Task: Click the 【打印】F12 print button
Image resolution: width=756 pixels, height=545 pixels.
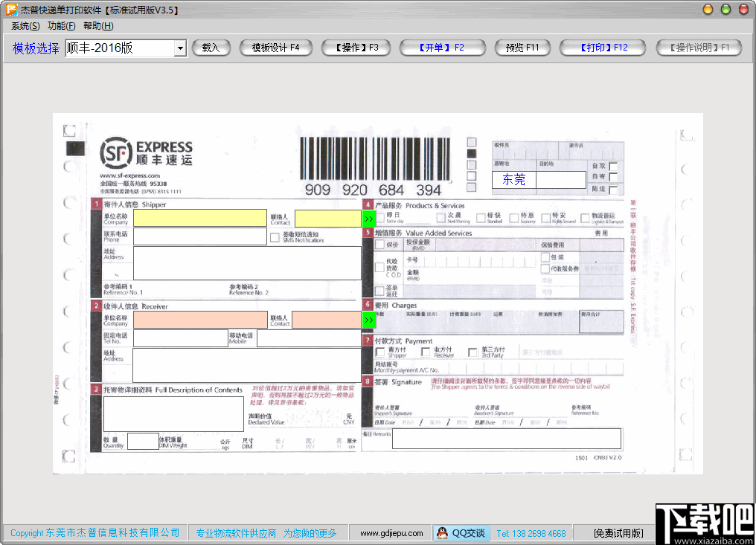Action: (603, 48)
